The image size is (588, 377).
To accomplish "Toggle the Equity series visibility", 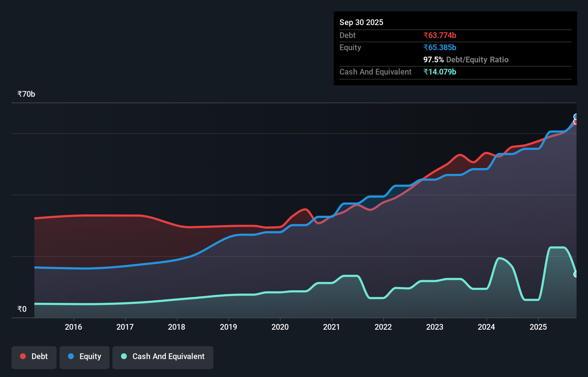I will (x=84, y=357).
